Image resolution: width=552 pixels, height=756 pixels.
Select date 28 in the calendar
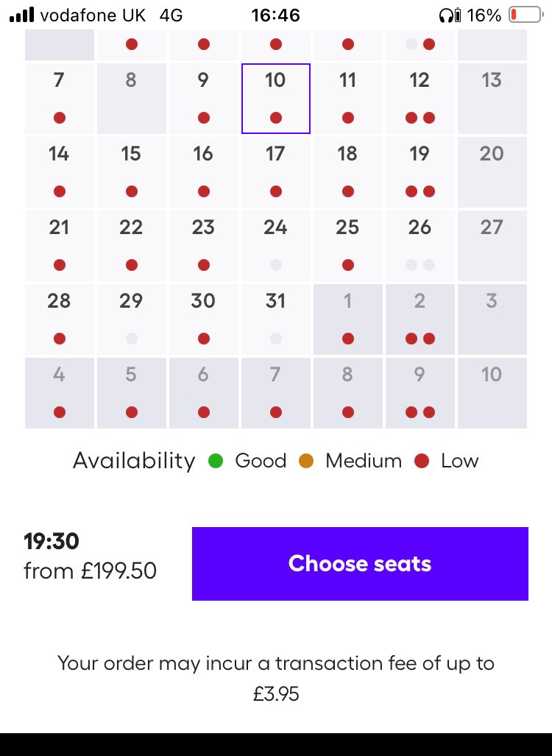60,319
